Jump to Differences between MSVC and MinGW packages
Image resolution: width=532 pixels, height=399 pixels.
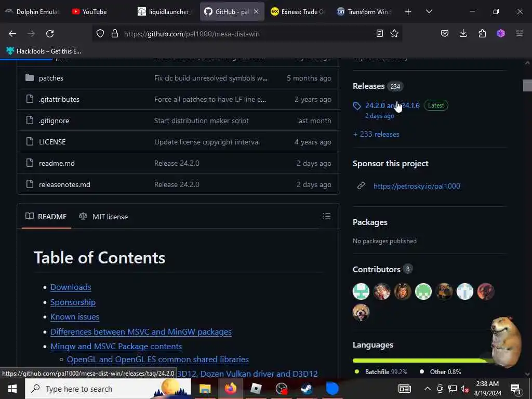[x=141, y=332]
